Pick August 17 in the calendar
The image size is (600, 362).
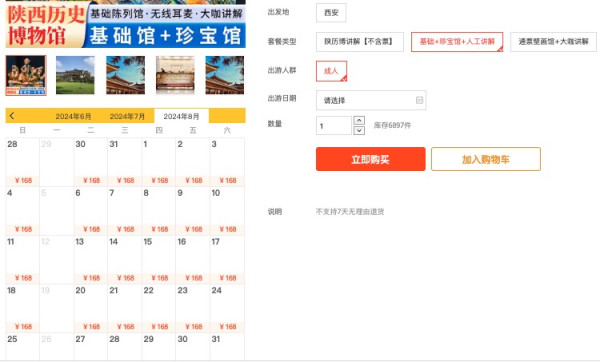227,260
